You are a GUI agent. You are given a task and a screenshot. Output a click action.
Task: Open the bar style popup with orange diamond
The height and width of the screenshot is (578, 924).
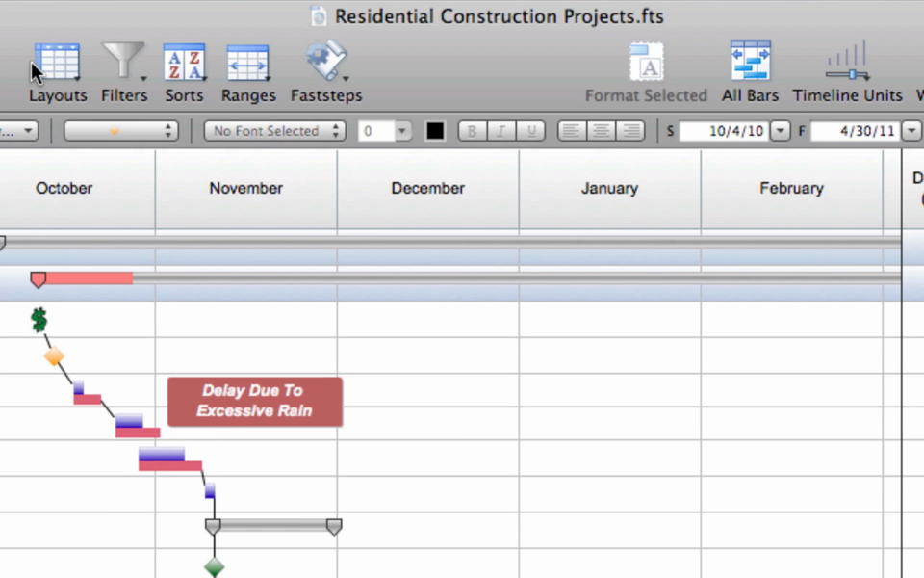pyautogui.click(x=121, y=131)
